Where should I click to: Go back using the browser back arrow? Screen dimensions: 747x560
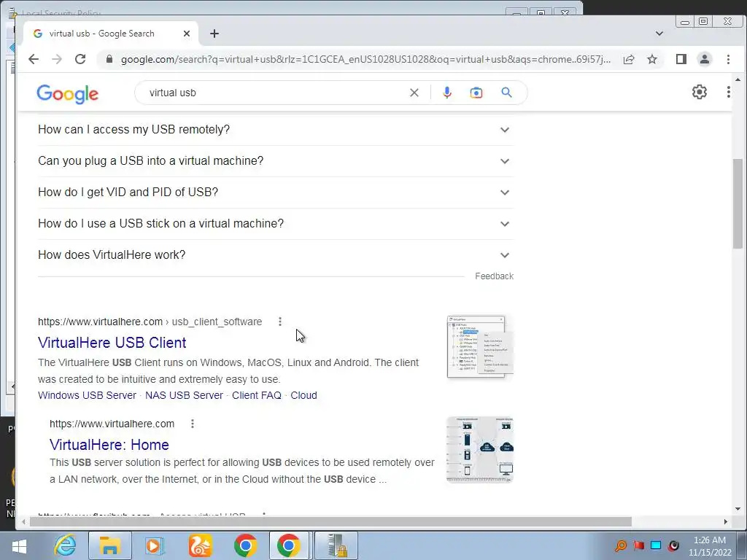(34, 59)
